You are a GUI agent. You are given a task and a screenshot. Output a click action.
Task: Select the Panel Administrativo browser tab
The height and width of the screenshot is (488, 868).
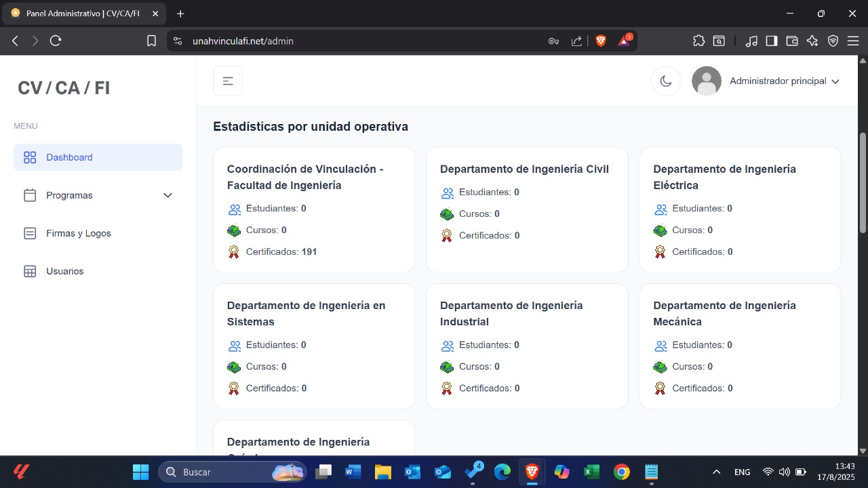pos(81,14)
